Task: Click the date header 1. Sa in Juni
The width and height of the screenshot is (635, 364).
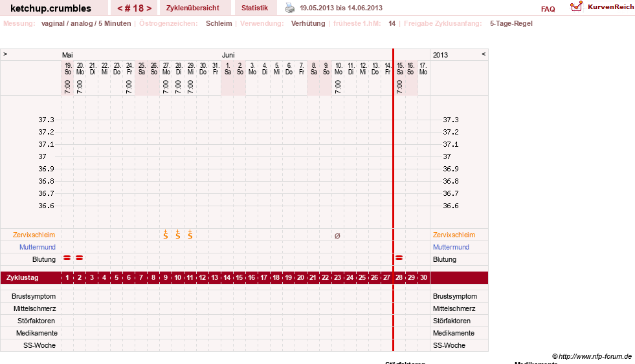Action: [x=228, y=69]
